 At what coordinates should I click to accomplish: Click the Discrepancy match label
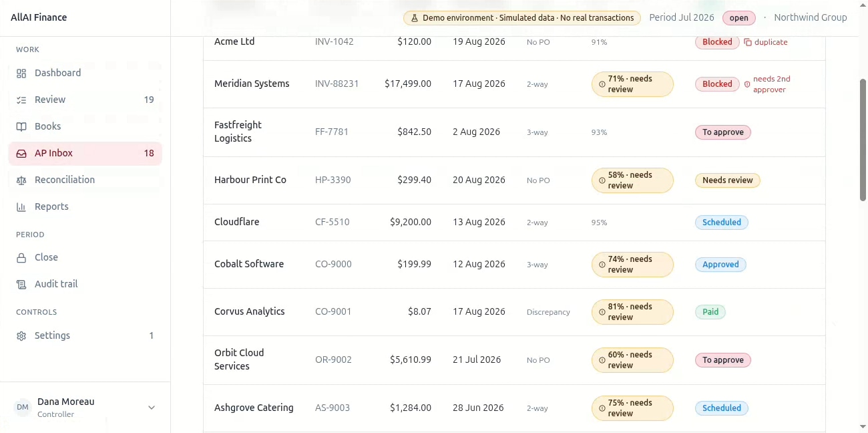[x=548, y=312]
